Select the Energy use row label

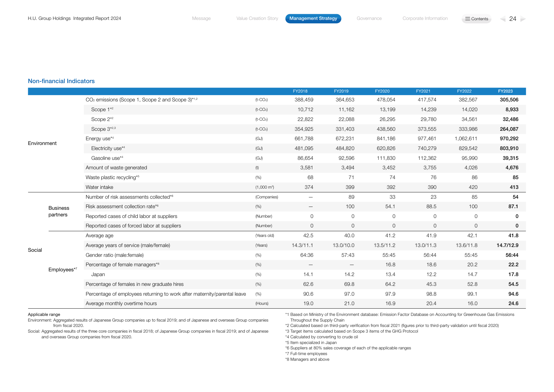coord(99,139)
